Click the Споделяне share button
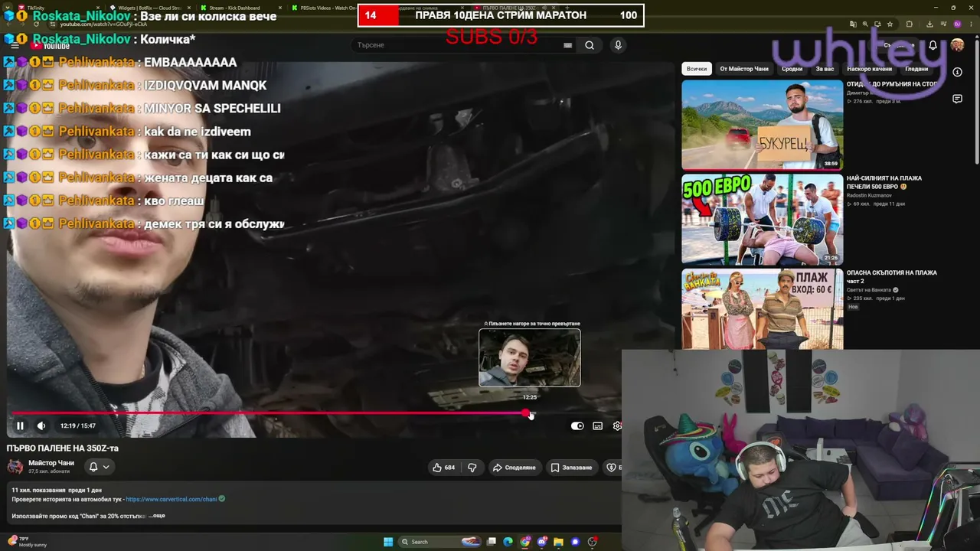This screenshot has width=980, height=551. tap(514, 468)
